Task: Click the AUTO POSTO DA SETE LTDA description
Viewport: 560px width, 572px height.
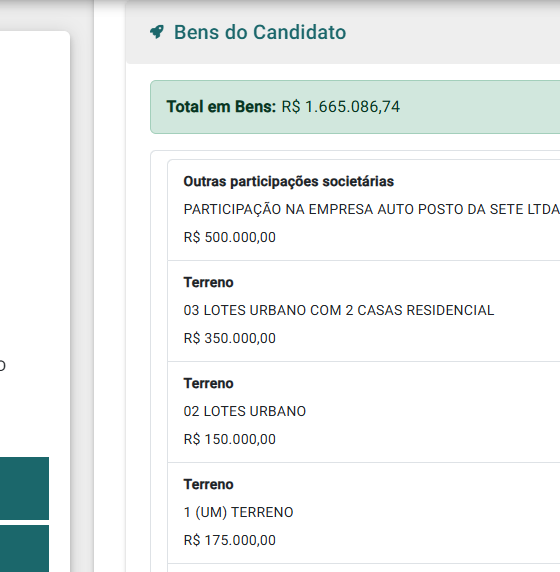Action: (x=372, y=209)
